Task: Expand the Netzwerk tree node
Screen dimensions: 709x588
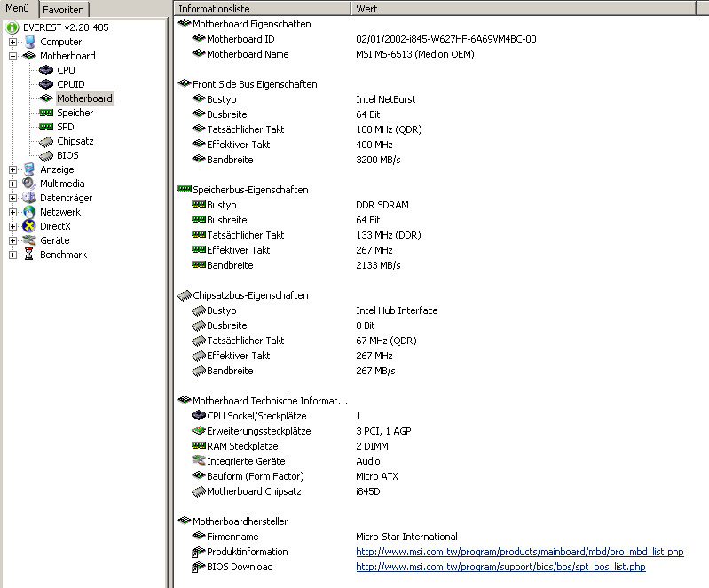Action: [x=12, y=213]
